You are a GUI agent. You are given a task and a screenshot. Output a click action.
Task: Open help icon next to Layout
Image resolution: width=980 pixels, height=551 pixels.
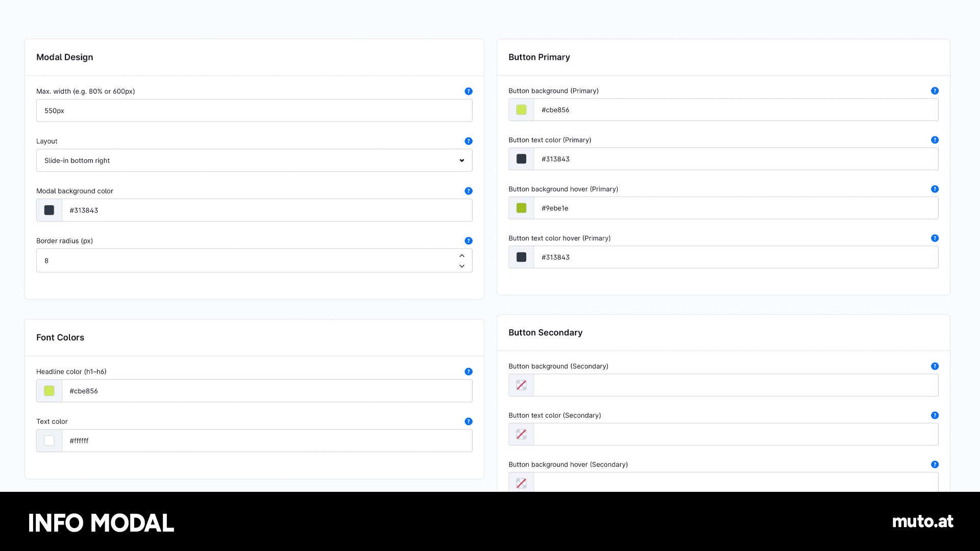tap(468, 141)
